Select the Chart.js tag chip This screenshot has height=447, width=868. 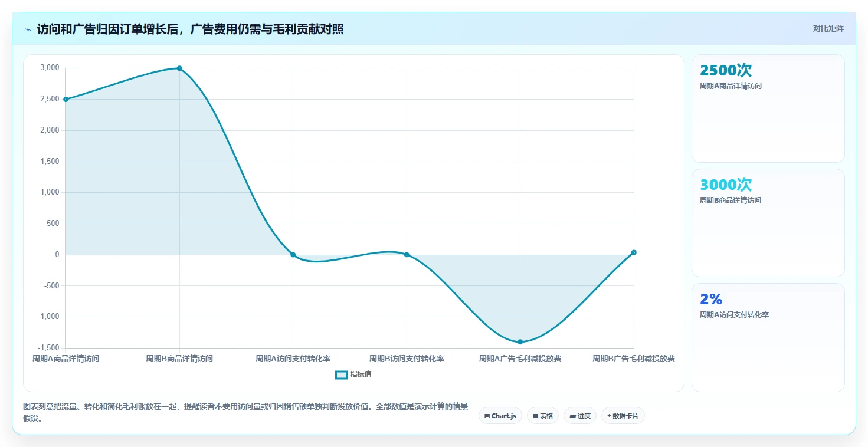pyautogui.click(x=500, y=416)
